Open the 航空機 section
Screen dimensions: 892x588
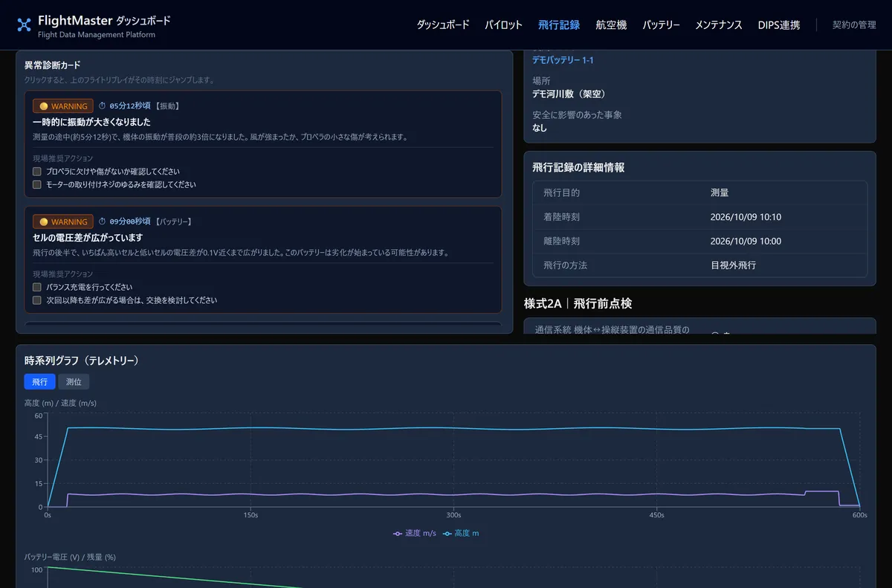(611, 25)
